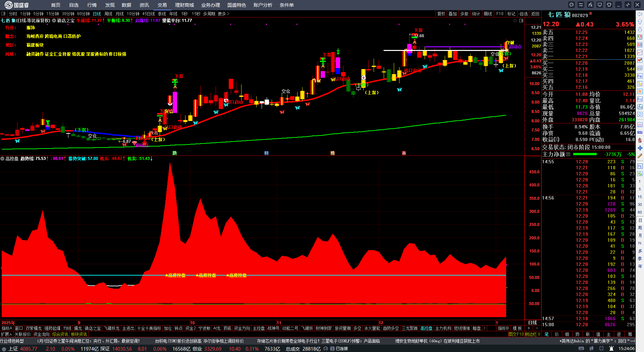Toggle the 侧边栏 sidebar collapse button
Viewport: 644px width, 352px height.
coord(533,334)
